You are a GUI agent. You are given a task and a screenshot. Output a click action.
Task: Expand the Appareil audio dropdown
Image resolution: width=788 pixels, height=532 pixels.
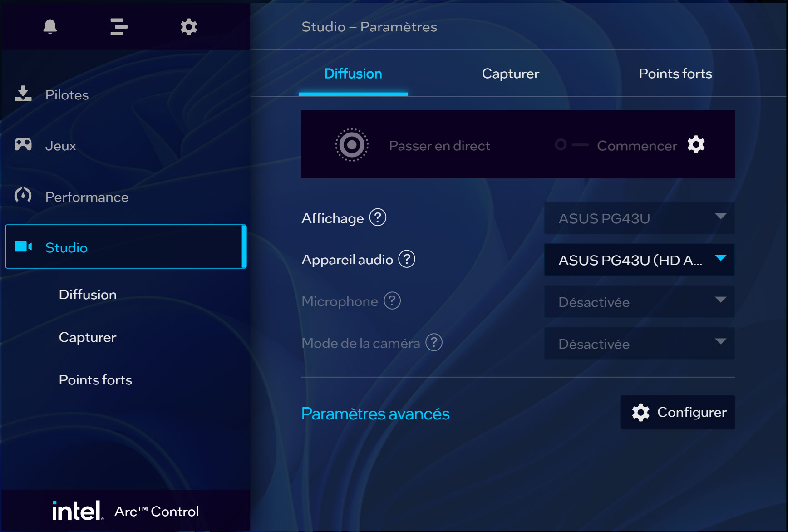tap(639, 260)
